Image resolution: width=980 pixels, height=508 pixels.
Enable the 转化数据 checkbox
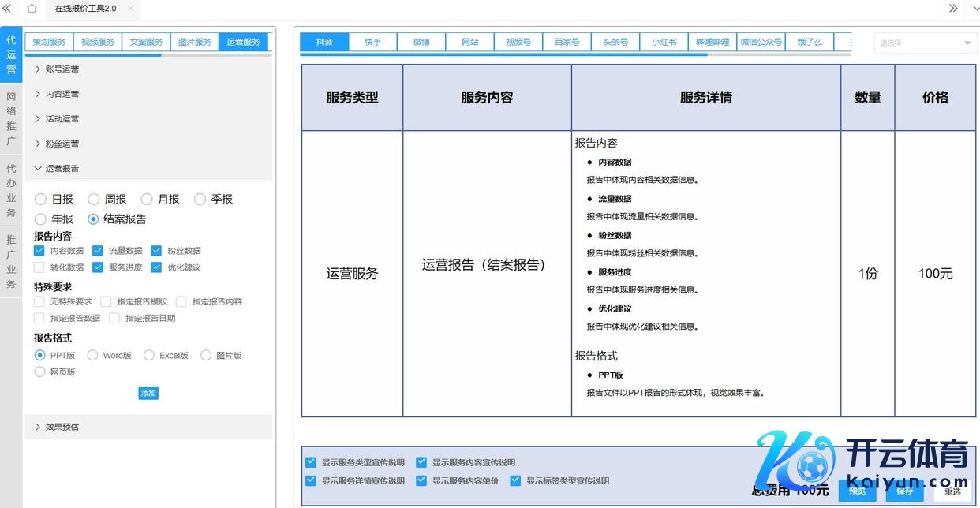click(x=39, y=267)
